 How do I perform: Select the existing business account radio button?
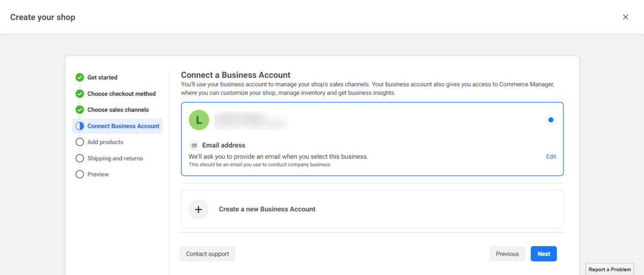551,120
